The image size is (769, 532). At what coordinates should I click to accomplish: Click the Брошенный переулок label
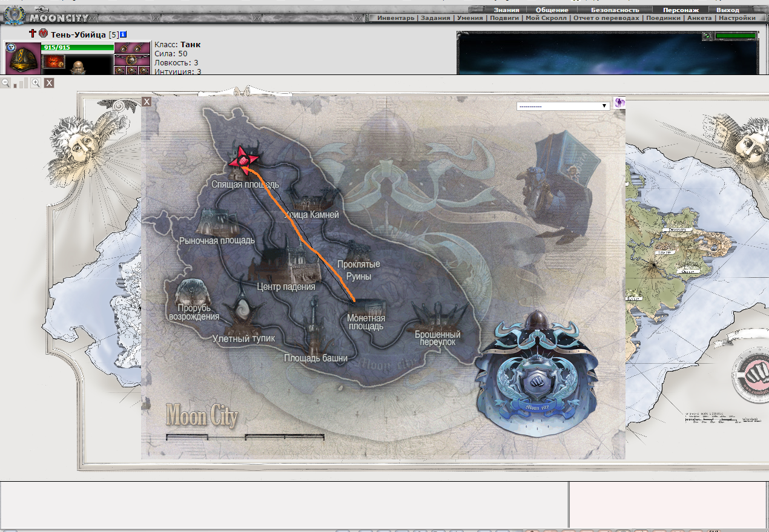[x=438, y=338]
